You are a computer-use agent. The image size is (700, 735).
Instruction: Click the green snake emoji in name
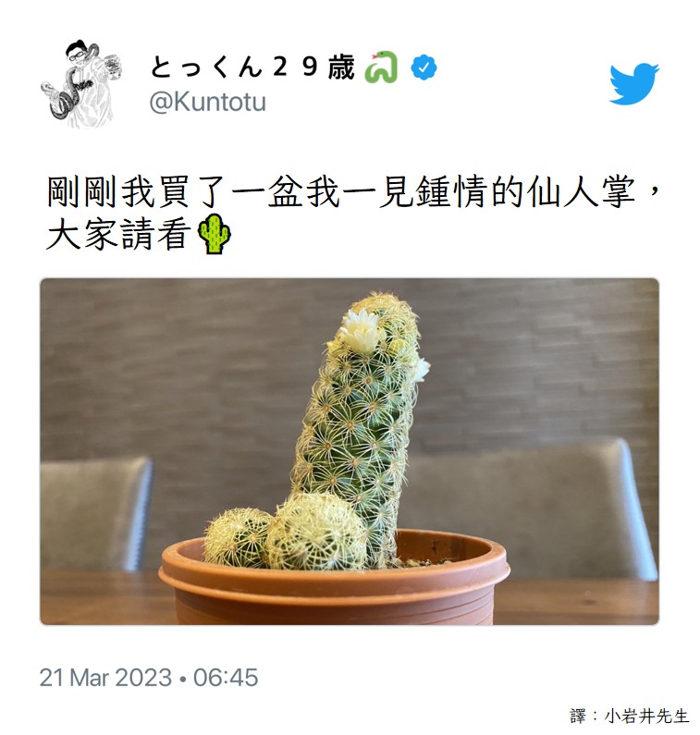(x=381, y=67)
